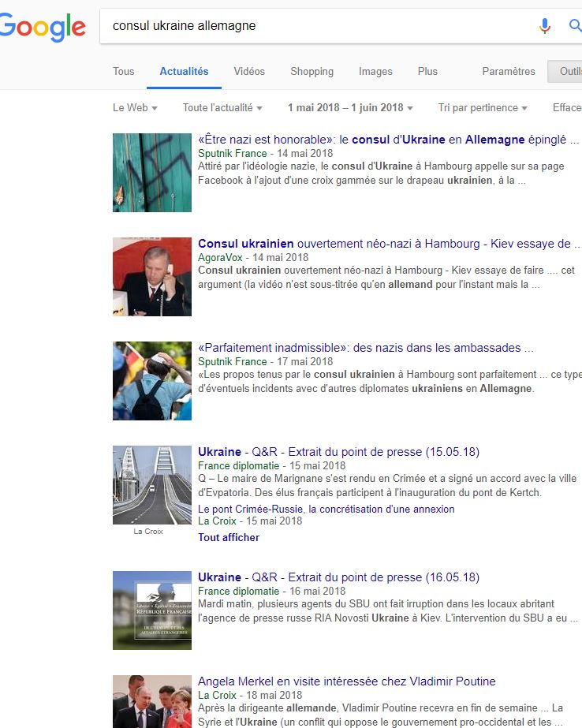
Task: Open article '«Être nazi est honorable»: le consul d'Ukraine'
Action: pyautogui.click(x=388, y=140)
